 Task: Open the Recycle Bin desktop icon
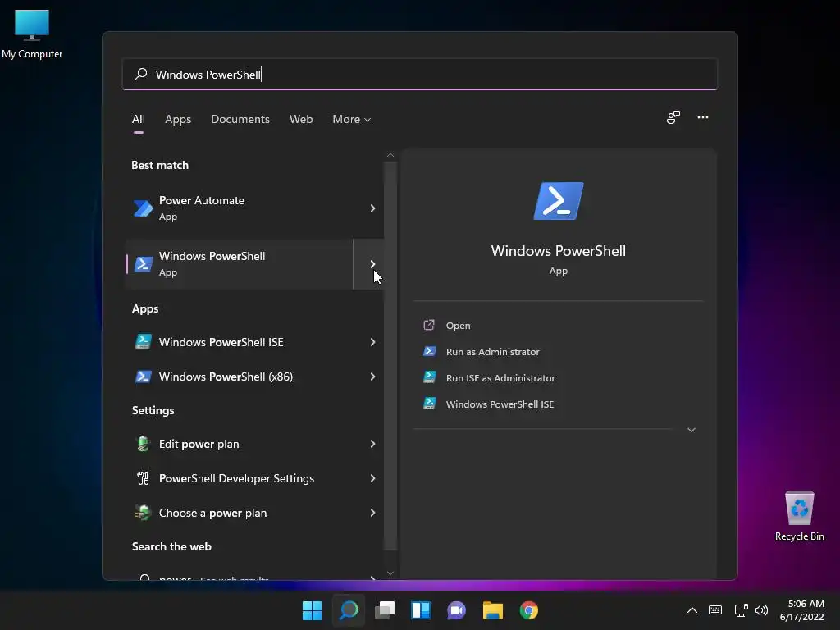click(799, 516)
